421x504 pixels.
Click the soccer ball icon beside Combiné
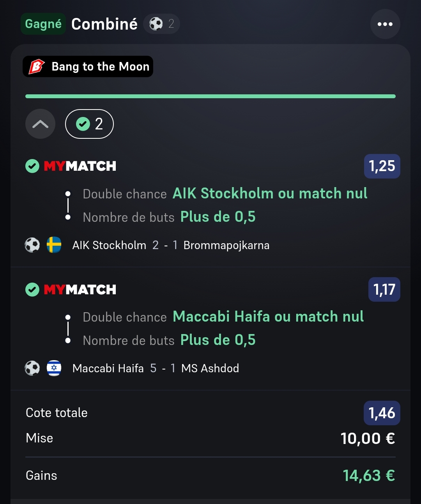[156, 24]
